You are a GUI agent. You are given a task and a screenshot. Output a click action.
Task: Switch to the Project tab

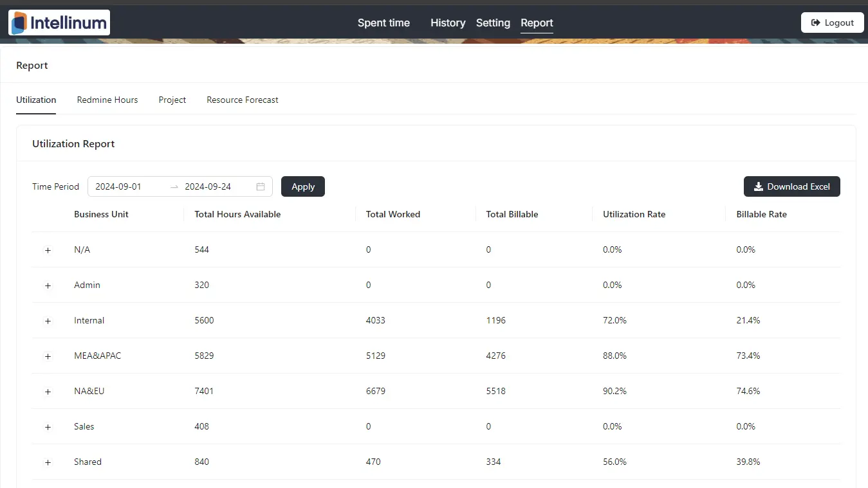(x=172, y=100)
